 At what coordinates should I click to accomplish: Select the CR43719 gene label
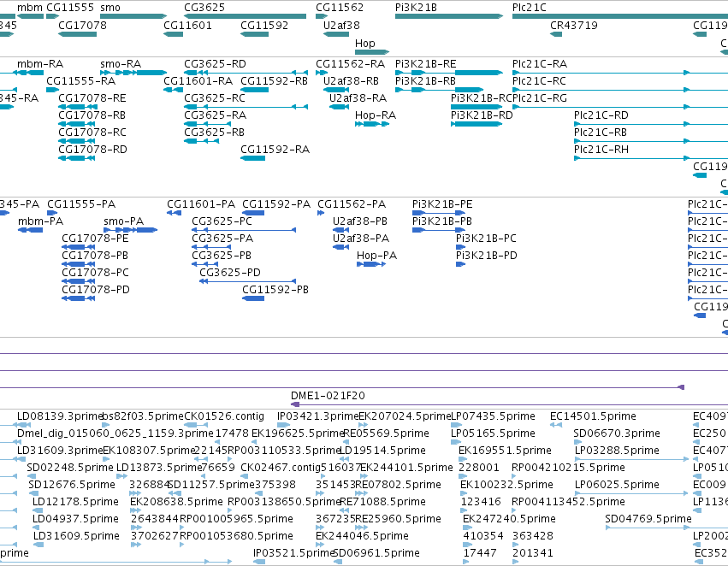574,25
